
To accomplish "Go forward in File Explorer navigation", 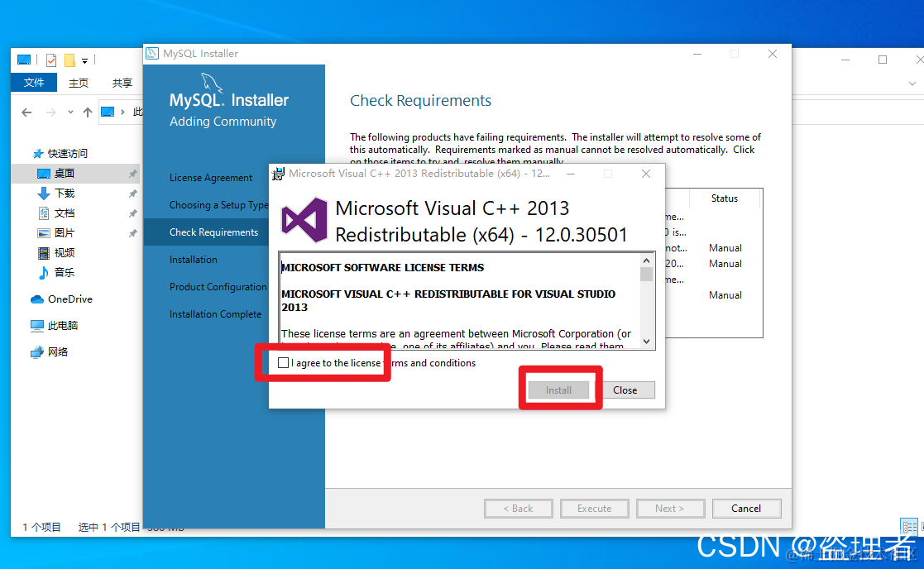I will (x=51, y=112).
